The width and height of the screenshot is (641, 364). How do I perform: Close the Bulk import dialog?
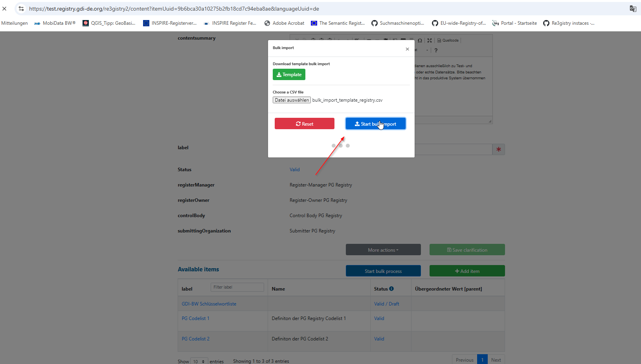[x=407, y=49]
